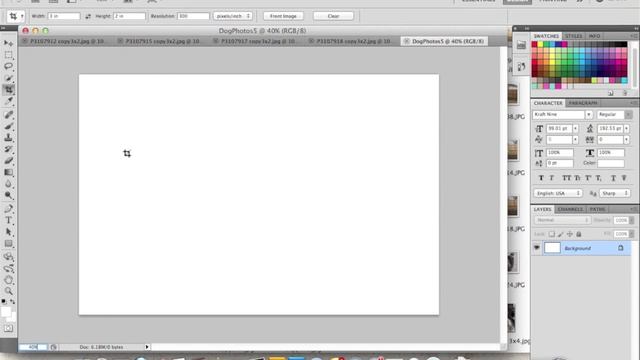Select the Path Selection tool
This screenshot has height=360, width=640.
click(x=8, y=232)
